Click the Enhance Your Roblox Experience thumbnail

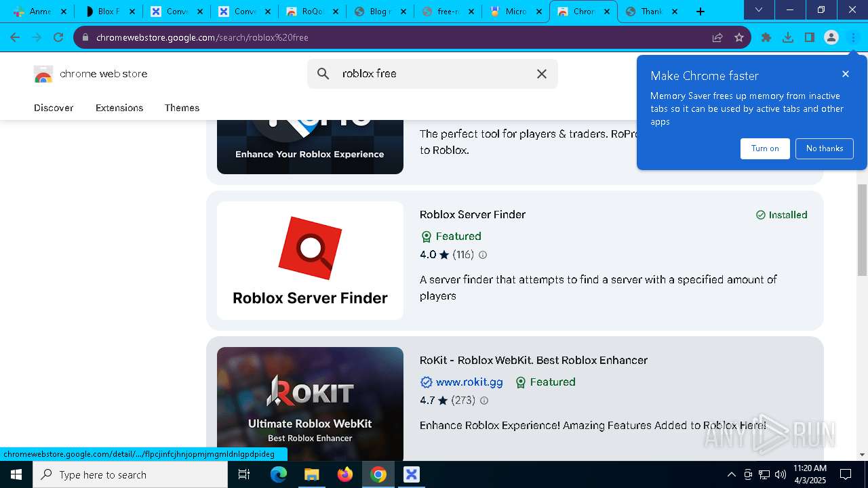tap(310, 146)
